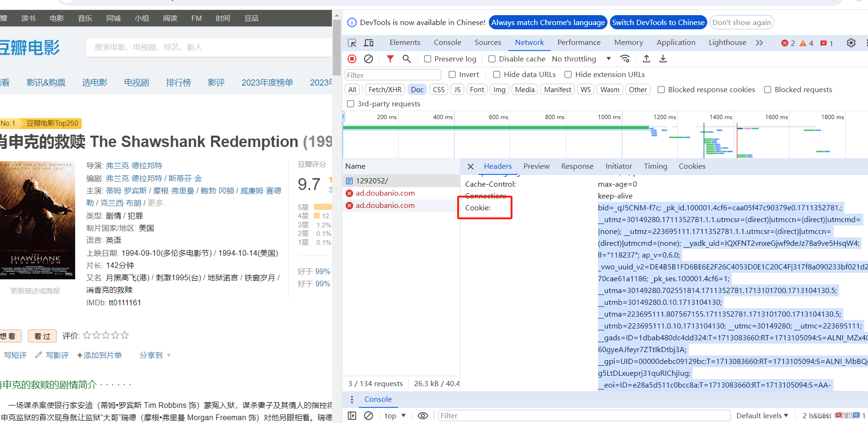
Task: Create live expression eye icon
Action: [423, 415]
